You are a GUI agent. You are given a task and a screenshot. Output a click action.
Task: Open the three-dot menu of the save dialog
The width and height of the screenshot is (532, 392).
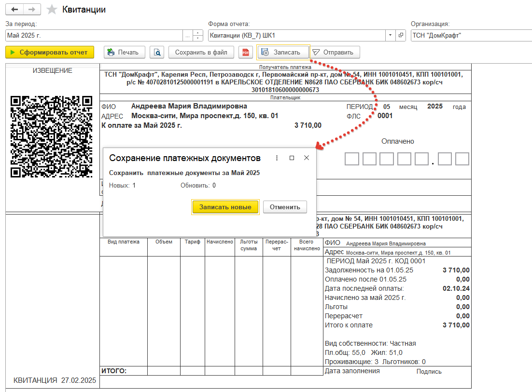click(x=277, y=158)
